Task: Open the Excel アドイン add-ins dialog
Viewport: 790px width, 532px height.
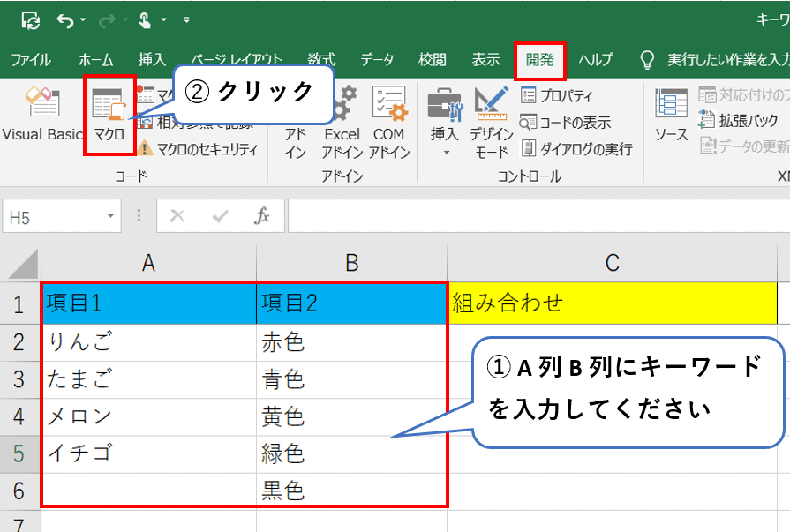Action: [342, 124]
